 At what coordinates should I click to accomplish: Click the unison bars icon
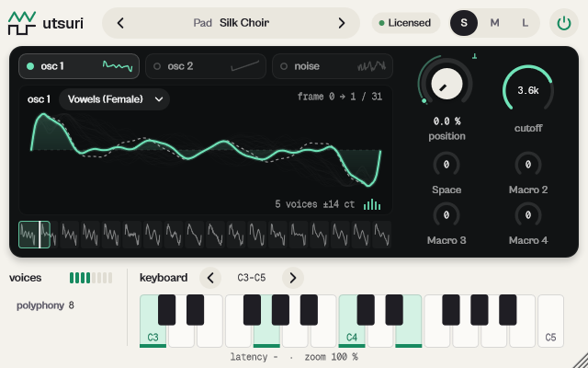pos(372,204)
